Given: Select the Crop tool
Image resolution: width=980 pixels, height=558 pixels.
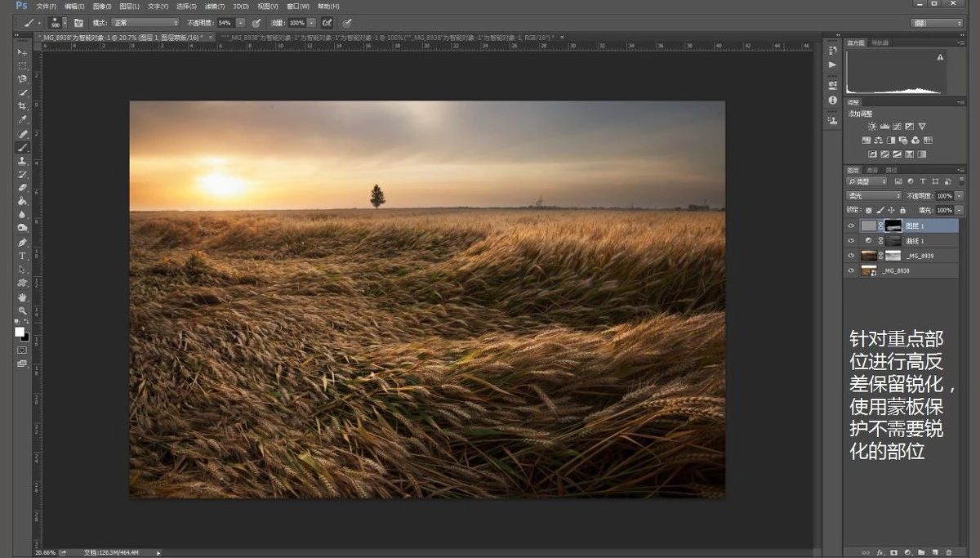Looking at the screenshot, I should pyautogui.click(x=23, y=106).
